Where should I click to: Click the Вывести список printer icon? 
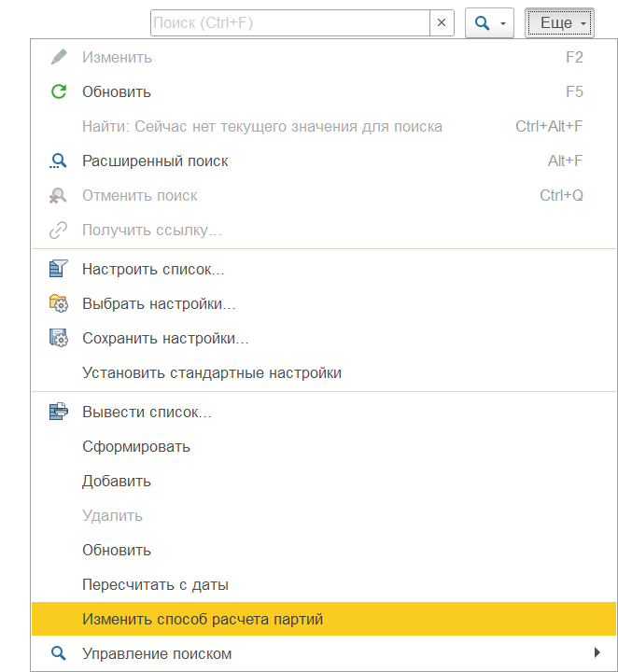[59, 411]
